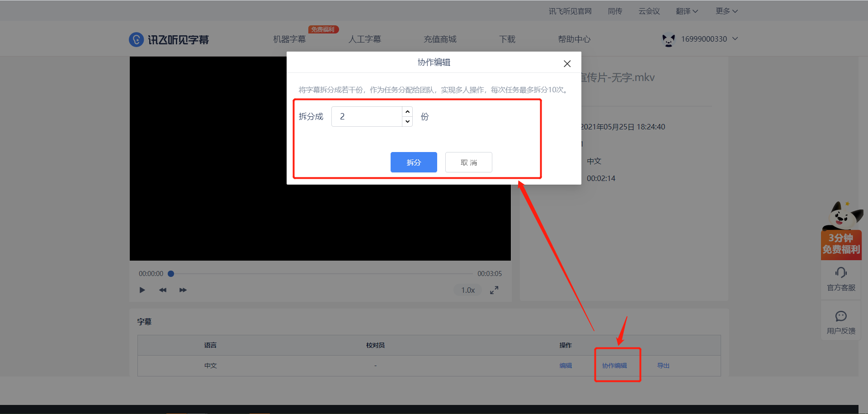
Task: Open the 机器字幕 menu item
Action: coord(289,39)
